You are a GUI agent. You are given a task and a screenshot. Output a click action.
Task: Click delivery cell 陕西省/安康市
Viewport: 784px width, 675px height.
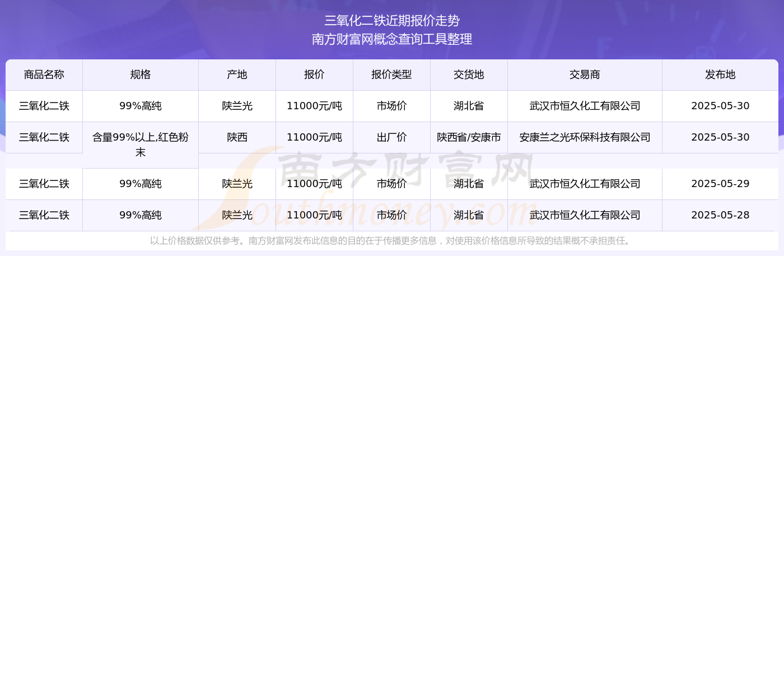(469, 137)
